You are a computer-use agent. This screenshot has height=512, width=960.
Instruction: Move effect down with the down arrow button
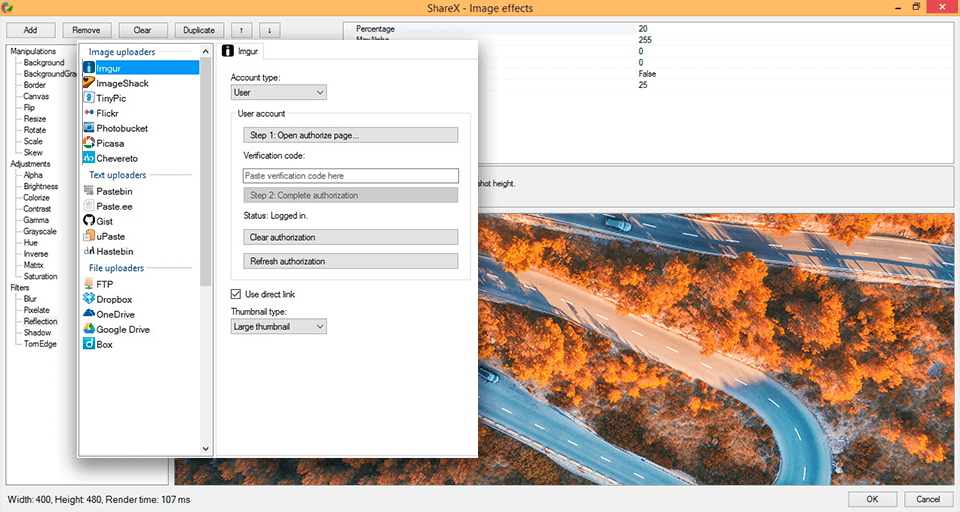tap(269, 30)
